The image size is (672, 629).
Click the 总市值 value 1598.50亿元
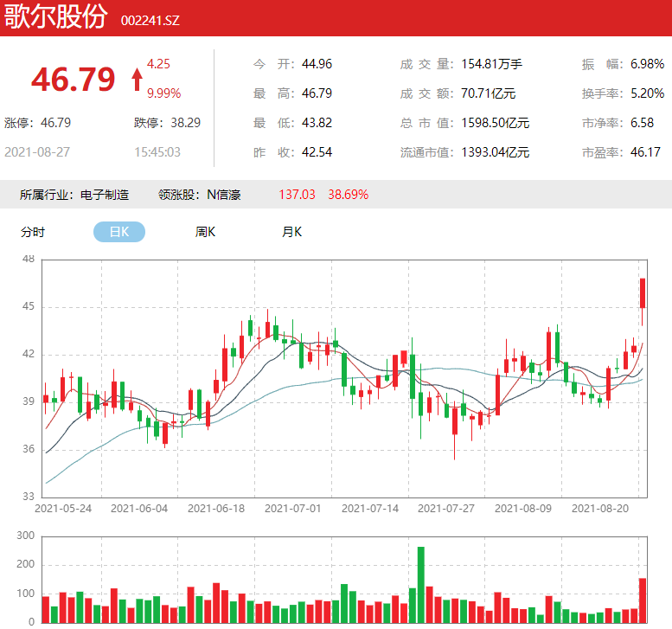tap(496, 123)
